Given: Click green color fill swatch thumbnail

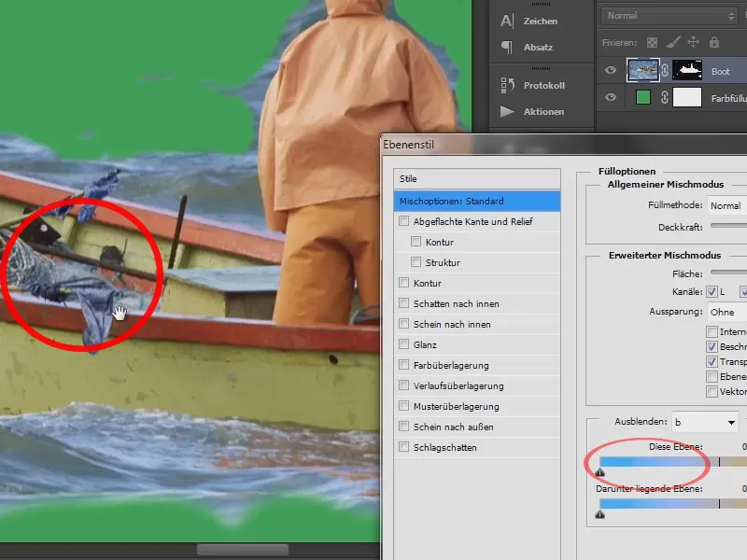Looking at the screenshot, I should point(643,98).
